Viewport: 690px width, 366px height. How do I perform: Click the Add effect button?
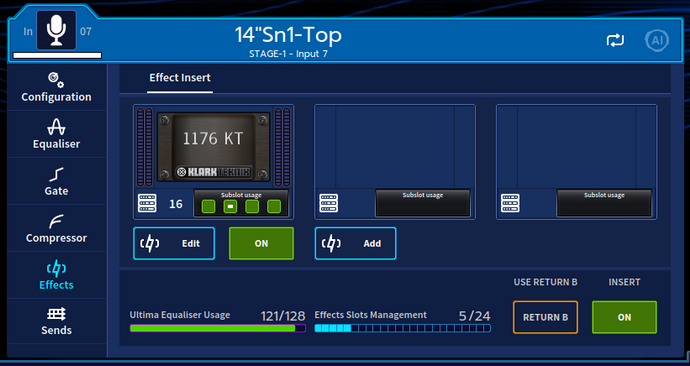[356, 243]
